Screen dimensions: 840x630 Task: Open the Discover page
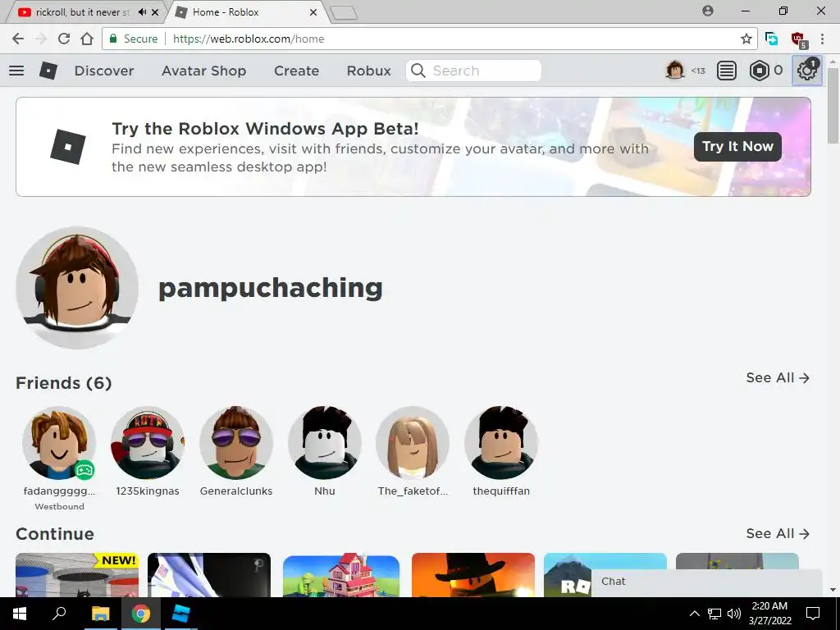[x=104, y=71]
